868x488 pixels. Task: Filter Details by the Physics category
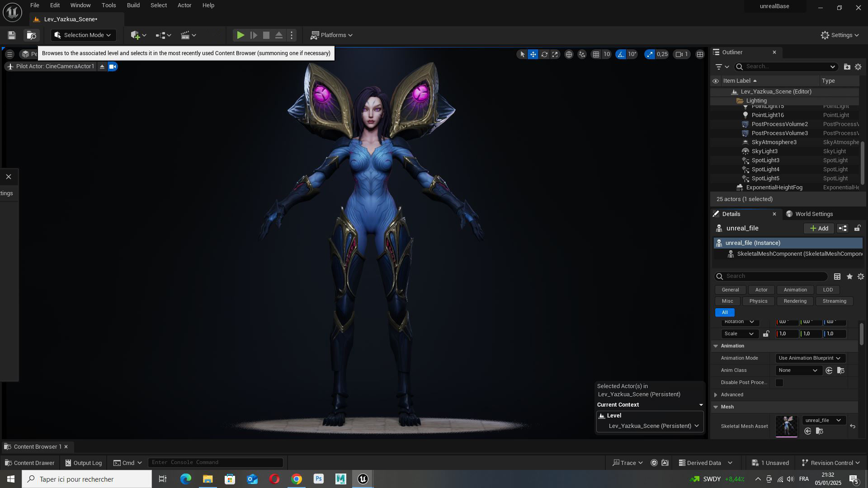(x=758, y=301)
